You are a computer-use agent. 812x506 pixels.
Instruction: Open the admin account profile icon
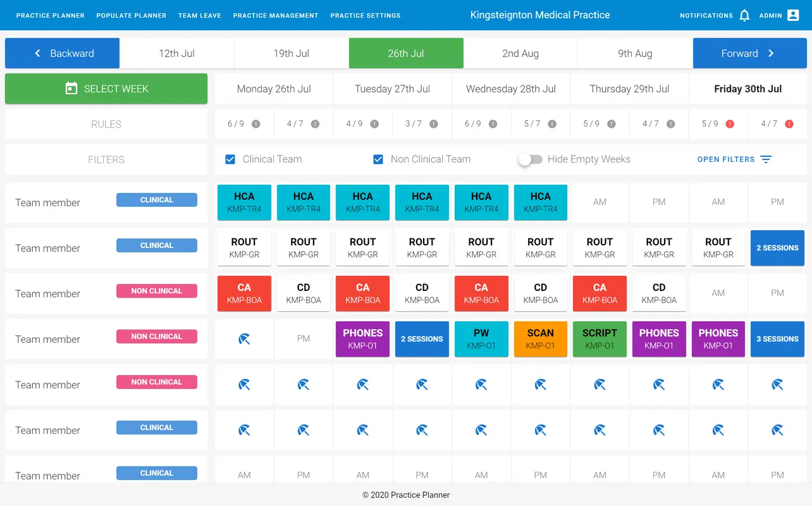(793, 16)
